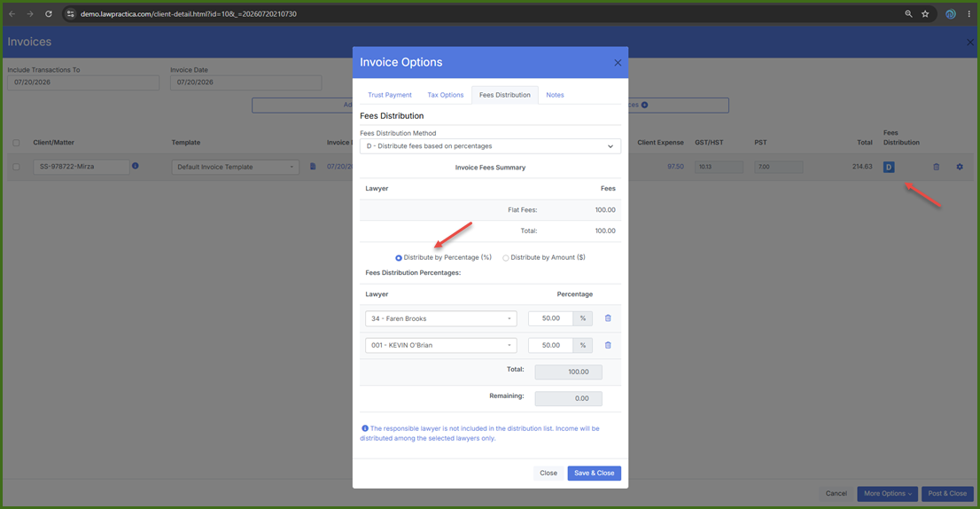Edit KEVIN O'Brian percentage field 50.00
This screenshot has width=980, height=509.
pos(550,345)
